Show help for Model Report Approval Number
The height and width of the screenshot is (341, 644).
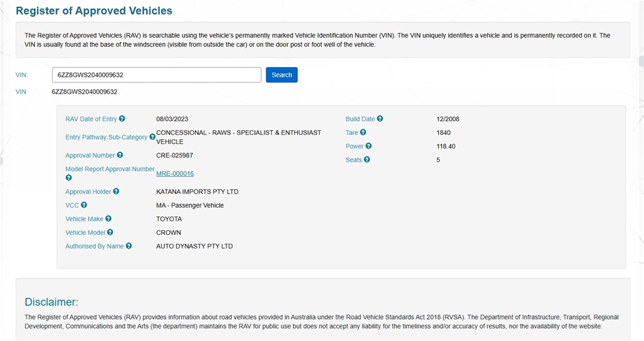69,178
